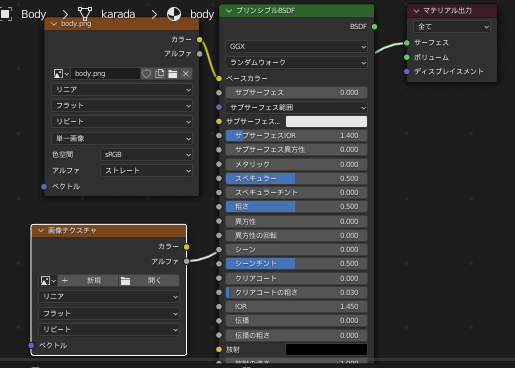Click the duplicate image icon beside body.png
The height and width of the screenshot is (368, 515).
pos(160,74)
